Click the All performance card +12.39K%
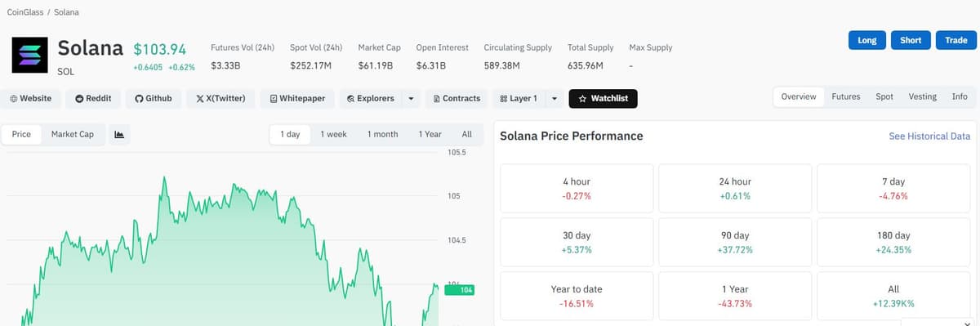The image size is (980, 326). (x=893, y=296)
